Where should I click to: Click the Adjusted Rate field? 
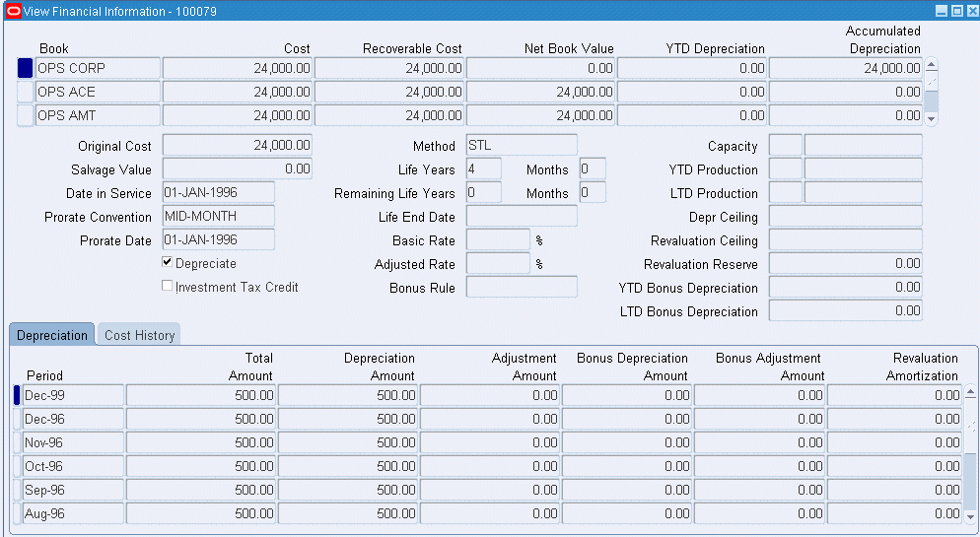[498, 263]
